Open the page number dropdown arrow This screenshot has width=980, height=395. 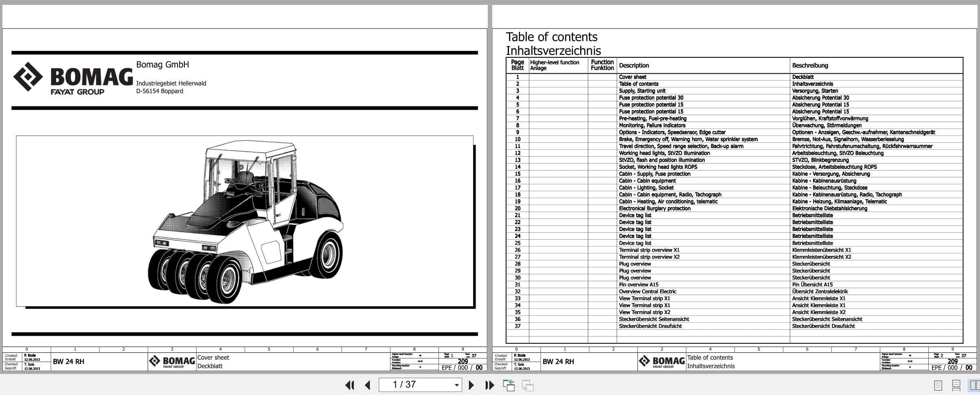click(456, 385)
